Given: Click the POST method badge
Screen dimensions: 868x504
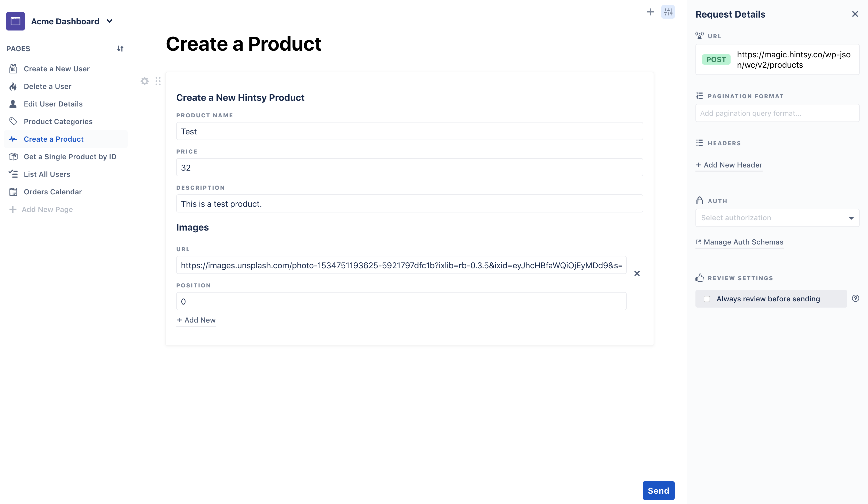Looking at the screenshot, I should 716,60.
